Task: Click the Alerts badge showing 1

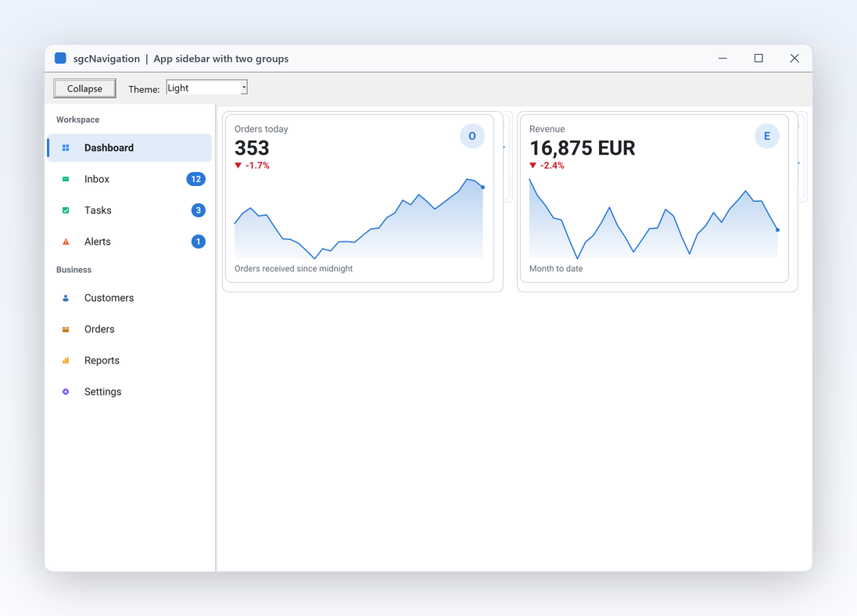Action: [x=199, y=242]
